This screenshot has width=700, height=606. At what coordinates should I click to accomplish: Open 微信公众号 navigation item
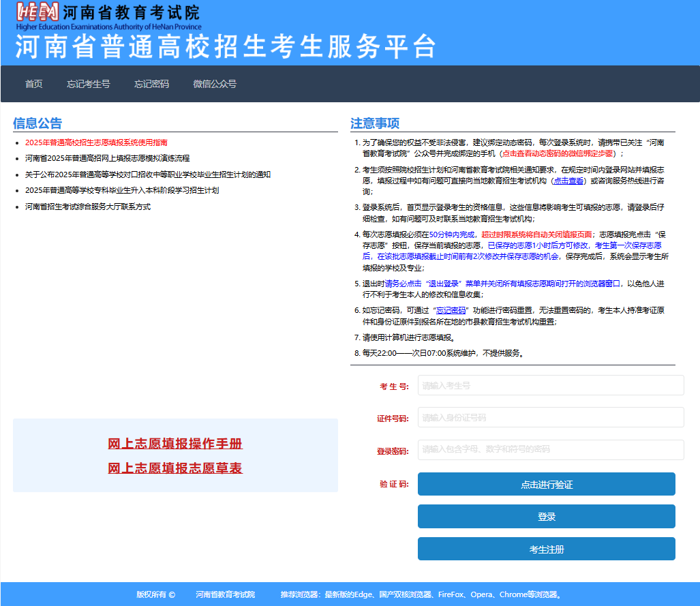pos(215,84)
